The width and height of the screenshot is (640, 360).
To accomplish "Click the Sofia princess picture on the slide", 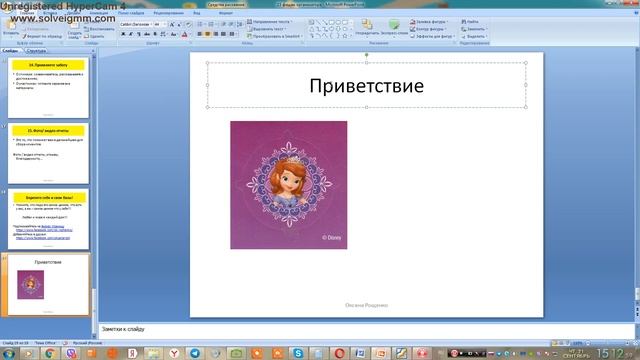I will pyautogui.click(x=289, y=185).
